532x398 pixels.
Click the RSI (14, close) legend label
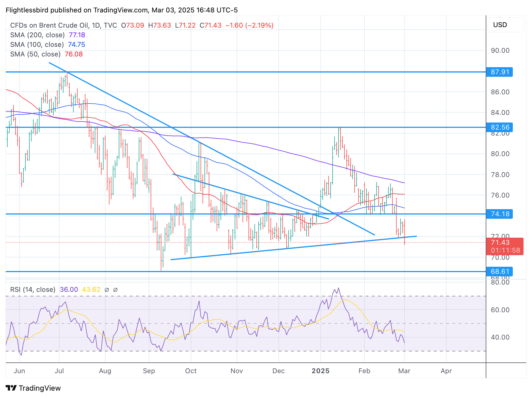pos(33,290)
